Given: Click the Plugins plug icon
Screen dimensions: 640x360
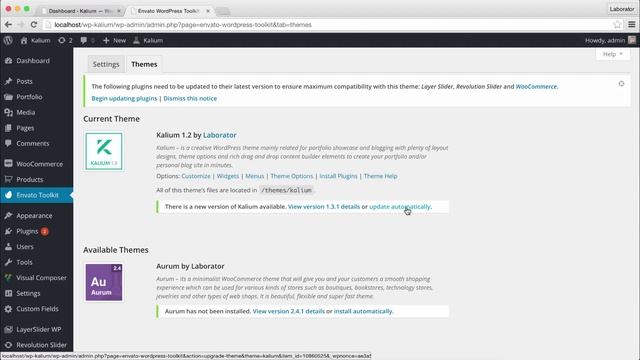Looking at the screenshot, I should pos(8,231).
